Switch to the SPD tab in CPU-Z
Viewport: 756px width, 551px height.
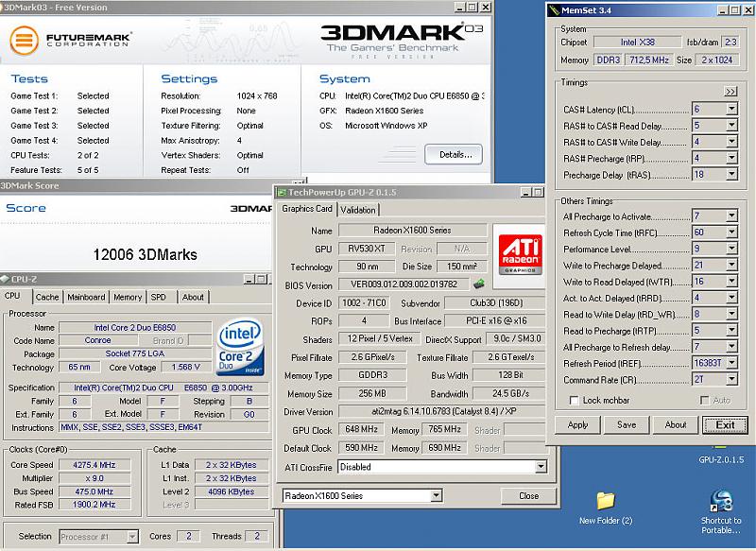(x=159, y=297)
